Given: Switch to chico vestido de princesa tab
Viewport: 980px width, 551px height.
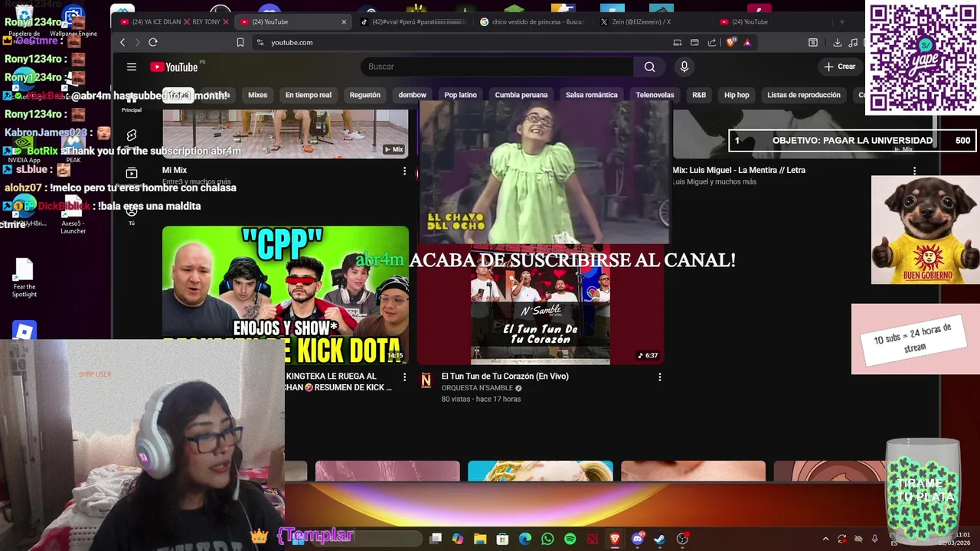Looking at the screenshot, I should 532,21.
